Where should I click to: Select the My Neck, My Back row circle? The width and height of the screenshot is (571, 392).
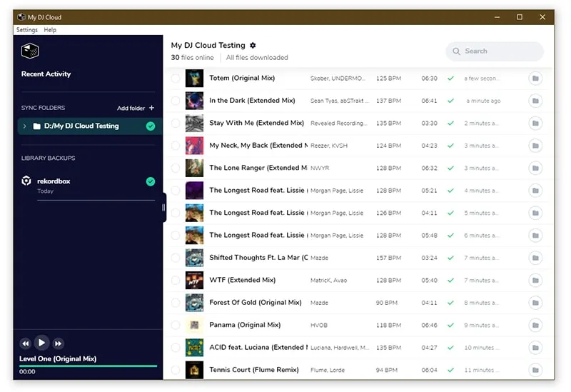pyautogui.click(x=176, y=146)
